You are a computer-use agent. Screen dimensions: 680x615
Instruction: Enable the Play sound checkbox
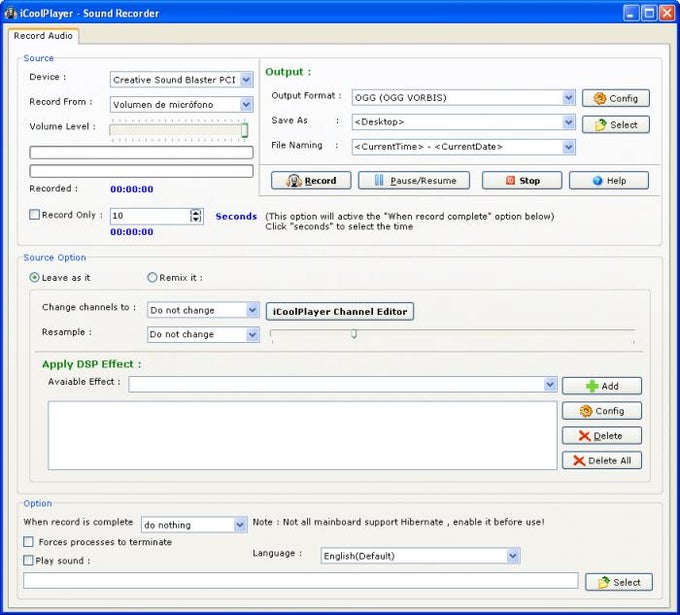(28, 560)
